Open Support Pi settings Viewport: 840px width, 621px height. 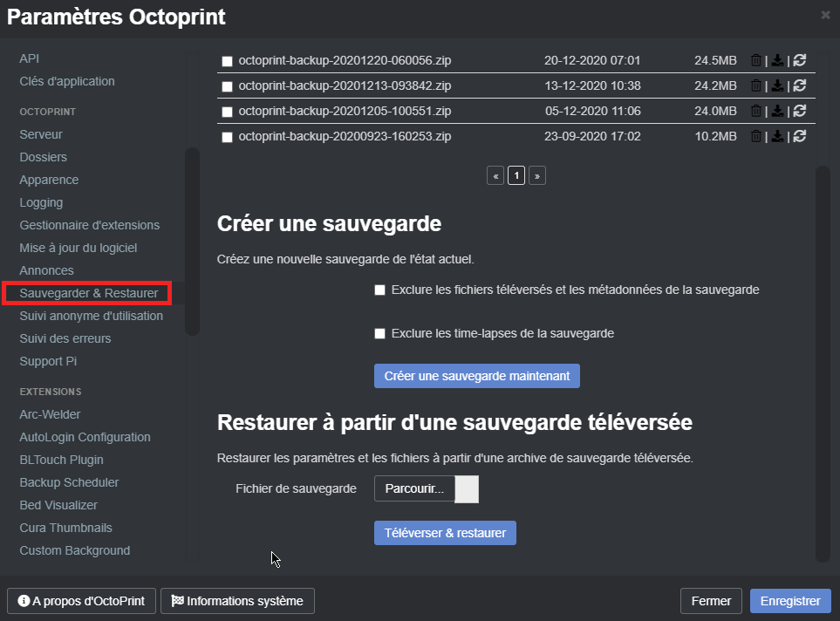click(x=48, y=361)
